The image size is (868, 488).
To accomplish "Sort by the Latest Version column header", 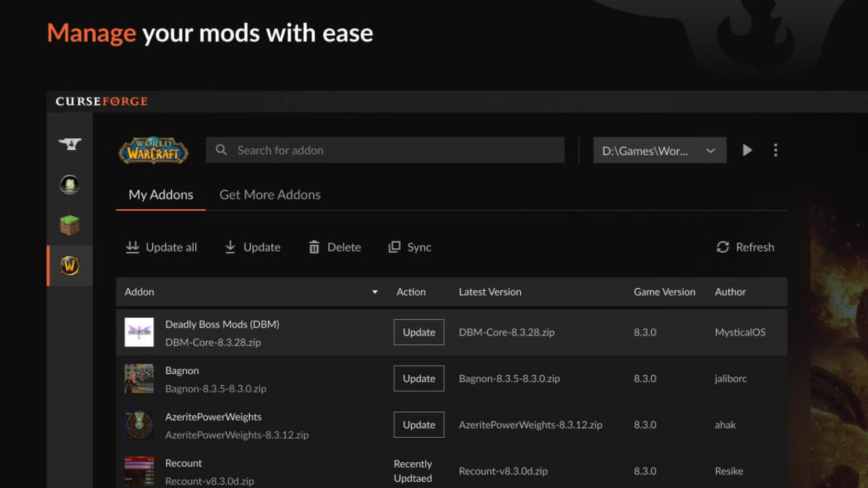I will [x=490, y=292].
